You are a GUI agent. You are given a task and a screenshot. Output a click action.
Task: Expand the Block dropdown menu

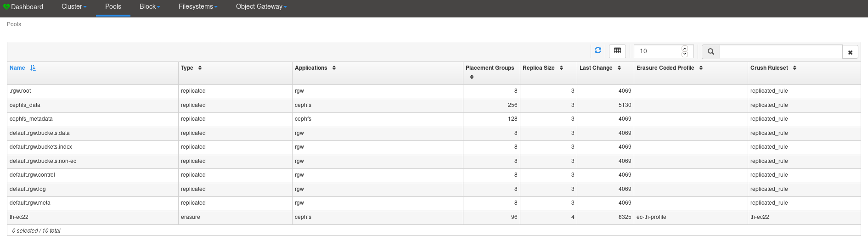tap(150, 7)
